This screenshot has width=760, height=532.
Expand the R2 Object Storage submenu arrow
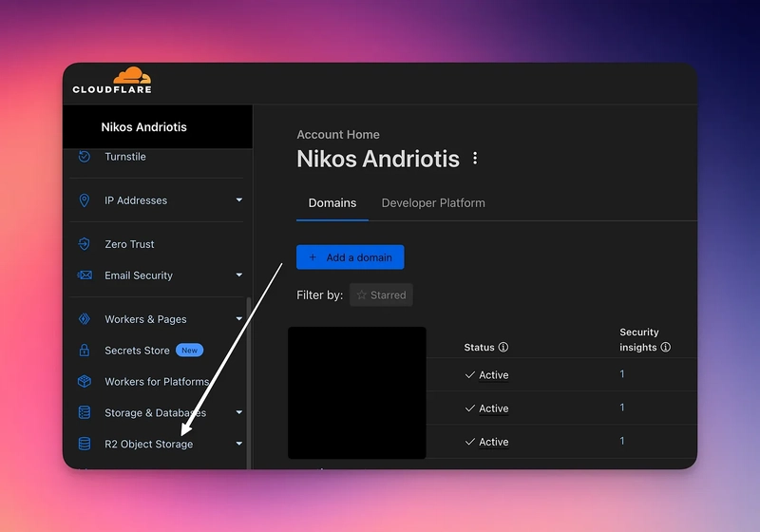click(x=239, y=444)
